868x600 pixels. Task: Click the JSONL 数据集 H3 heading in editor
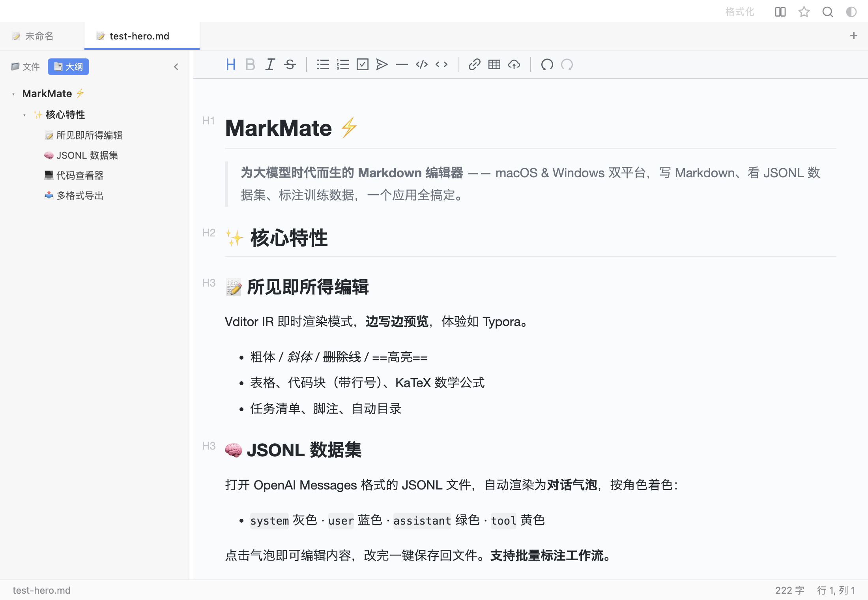pyautogui.click(x=293, y=450)
